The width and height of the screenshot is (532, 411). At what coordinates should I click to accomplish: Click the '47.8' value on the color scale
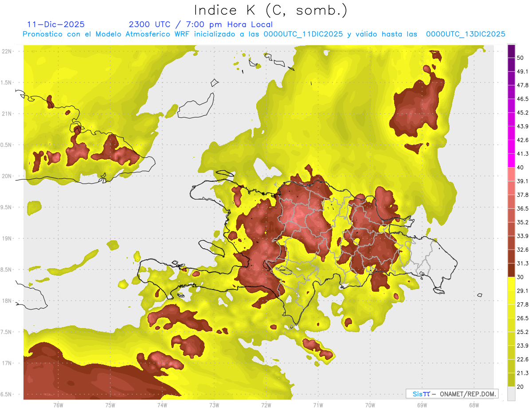coord(523,85)
